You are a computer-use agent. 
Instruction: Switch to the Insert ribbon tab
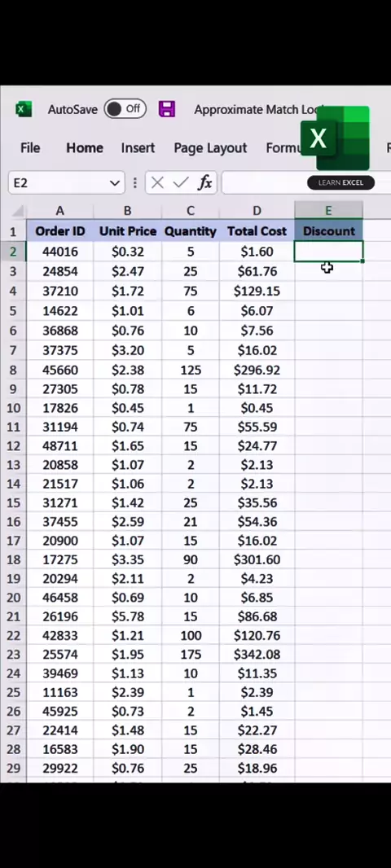pyautogui.click(x=138, y=148)
